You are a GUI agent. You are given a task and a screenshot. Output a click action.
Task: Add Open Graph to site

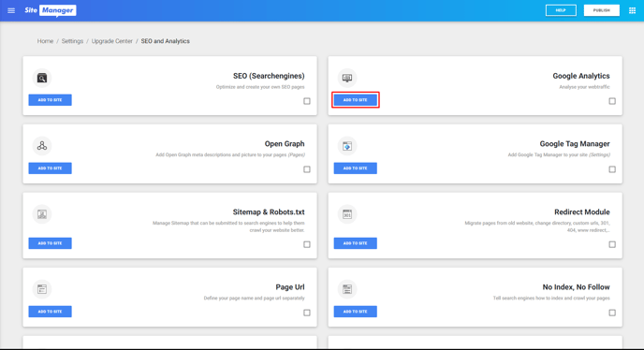51,168
